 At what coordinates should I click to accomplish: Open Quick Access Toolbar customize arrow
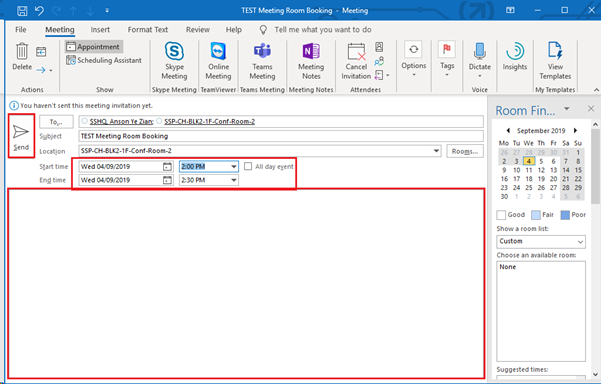click(x=107, y=11)
